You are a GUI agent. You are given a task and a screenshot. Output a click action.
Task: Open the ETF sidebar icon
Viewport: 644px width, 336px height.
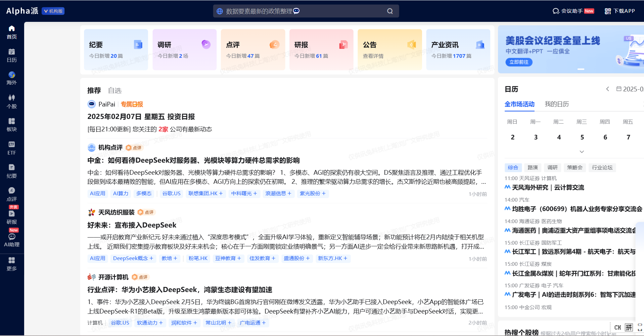click(x=12, y=145)
